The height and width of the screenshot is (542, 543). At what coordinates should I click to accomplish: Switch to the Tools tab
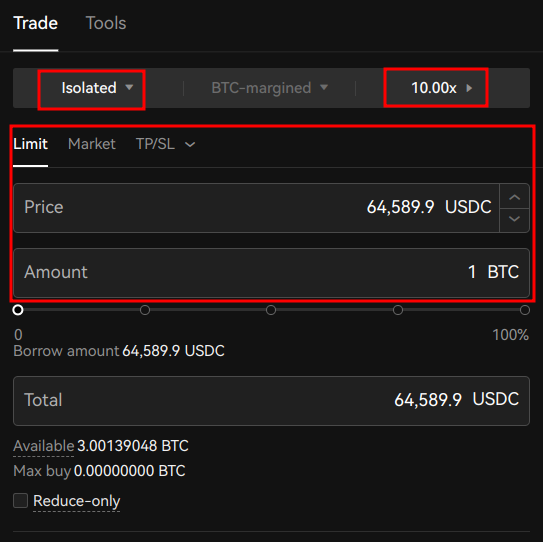click(106, 23)
